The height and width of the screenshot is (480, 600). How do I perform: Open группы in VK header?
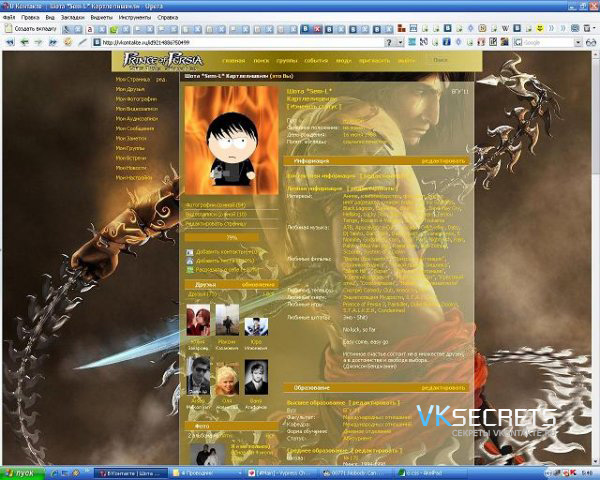pos(287,60)
